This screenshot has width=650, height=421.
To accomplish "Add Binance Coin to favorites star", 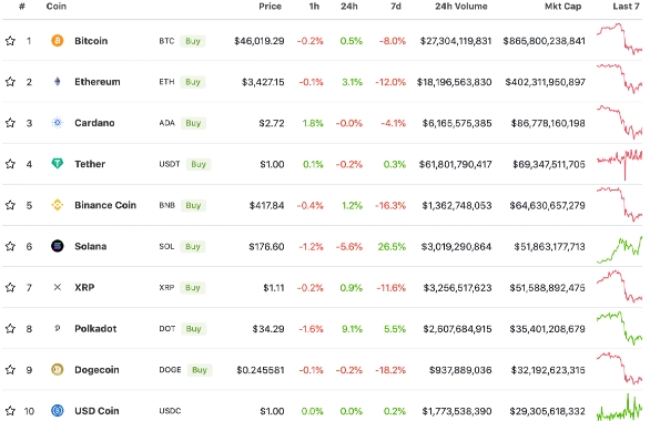I will (x=10, y=205).
